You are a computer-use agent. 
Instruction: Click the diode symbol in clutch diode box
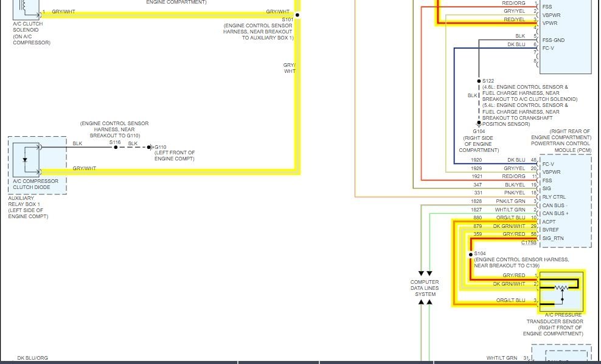(25, 160)
